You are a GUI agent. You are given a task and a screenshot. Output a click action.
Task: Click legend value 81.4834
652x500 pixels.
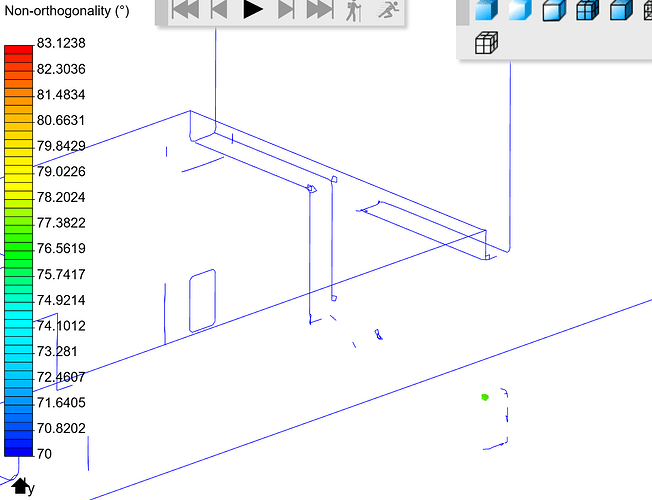coord(61,94)
